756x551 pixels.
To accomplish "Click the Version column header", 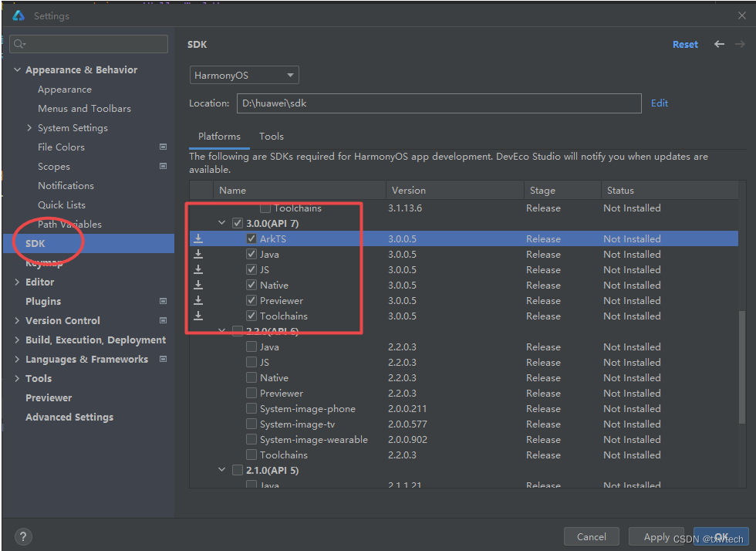I will 454,190.
